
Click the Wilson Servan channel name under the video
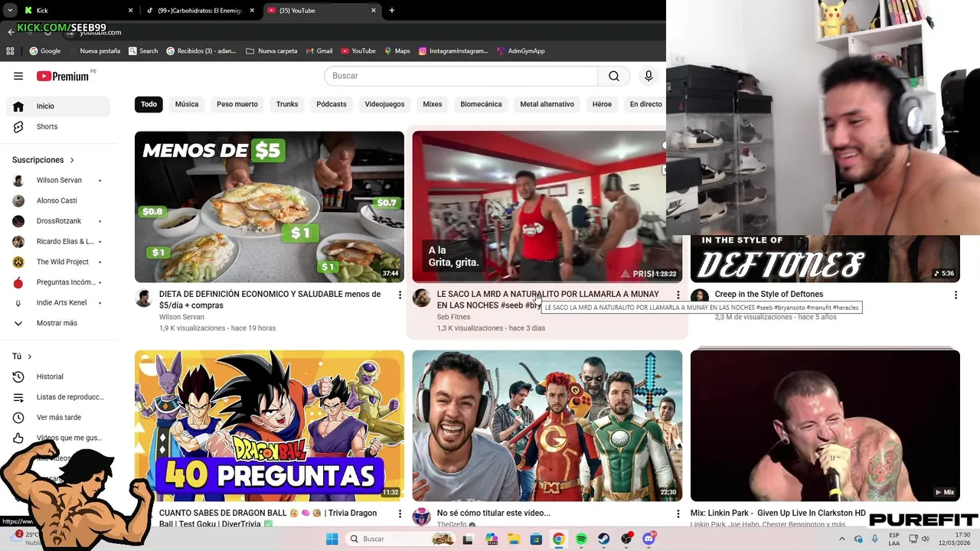coord(181,317)
